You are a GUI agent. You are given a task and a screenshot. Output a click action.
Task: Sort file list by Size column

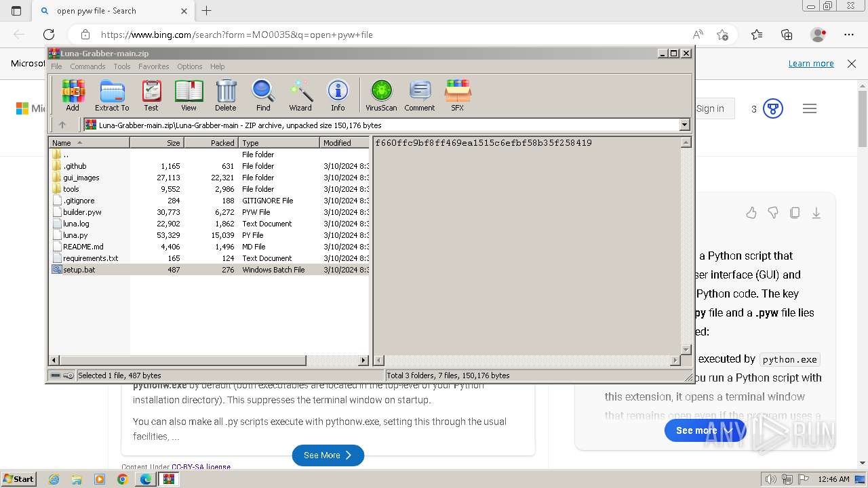coord(157,143)
